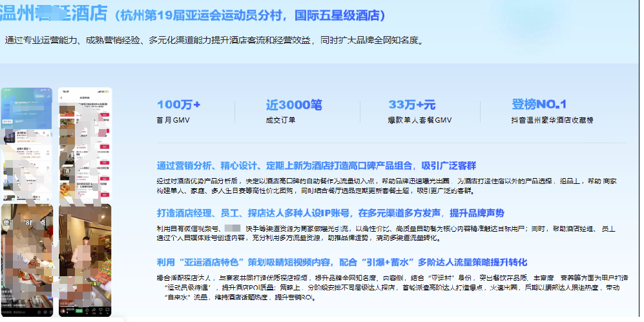
Task: Select the "近3000笔" statistic
Action: point(294,105)
